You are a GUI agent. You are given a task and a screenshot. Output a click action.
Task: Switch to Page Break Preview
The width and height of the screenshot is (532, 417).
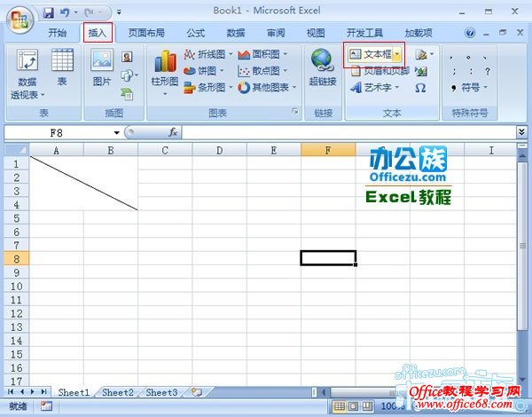tap(367, 406)
